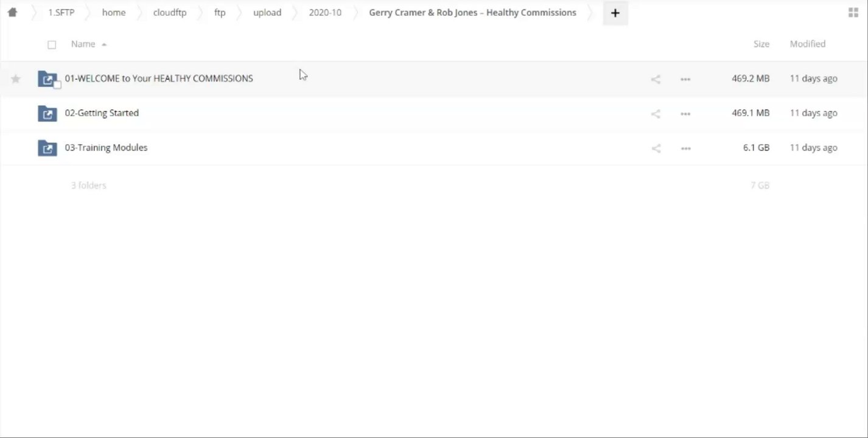Open more actions for 01-WELCOME folder
Viewport: 868px width, 438px height.
click(x=685, y=79)
